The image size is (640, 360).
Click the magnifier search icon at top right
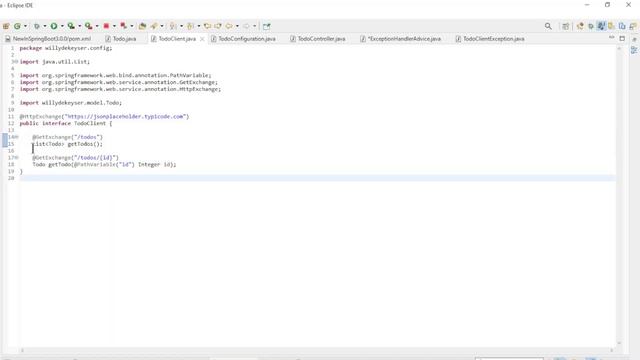point(548,26)
